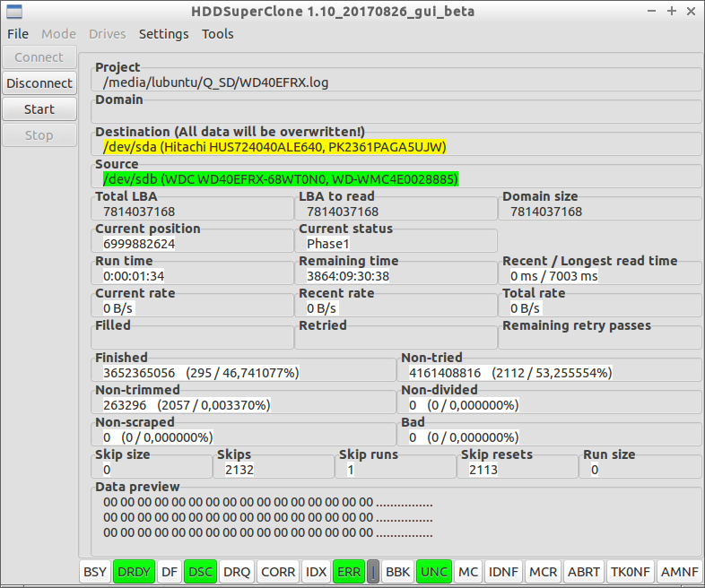The image size is (705, 588).
Task: Click the Finished value 3652365056
Action: coord(201,373)
